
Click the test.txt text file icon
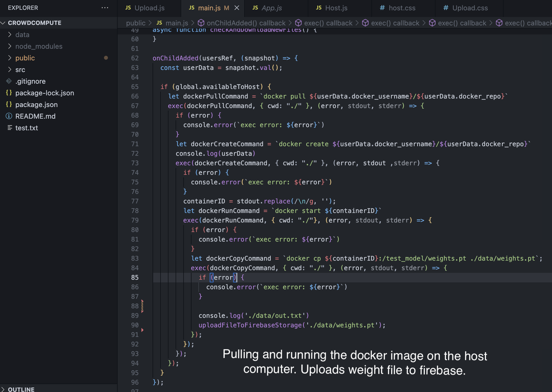coord(10,128)
